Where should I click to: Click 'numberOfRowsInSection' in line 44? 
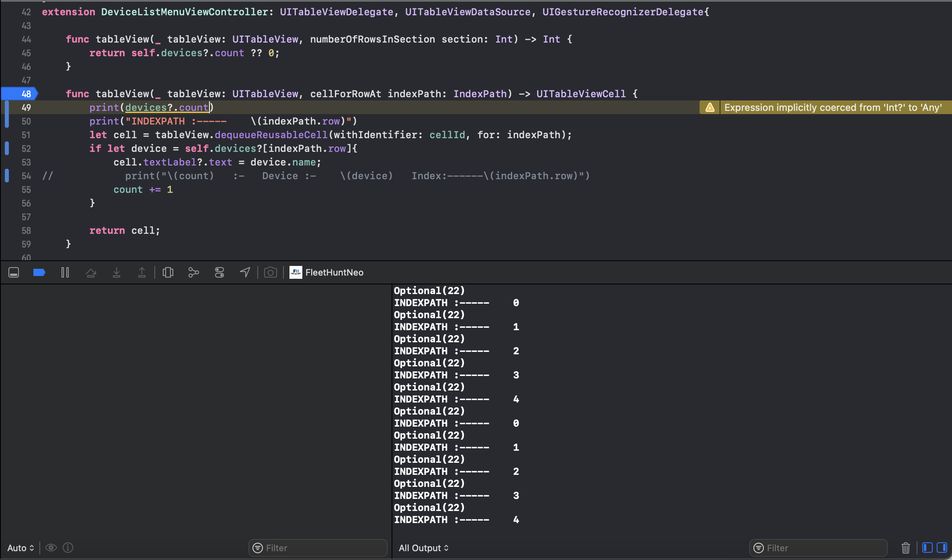[x=372, y=39]
